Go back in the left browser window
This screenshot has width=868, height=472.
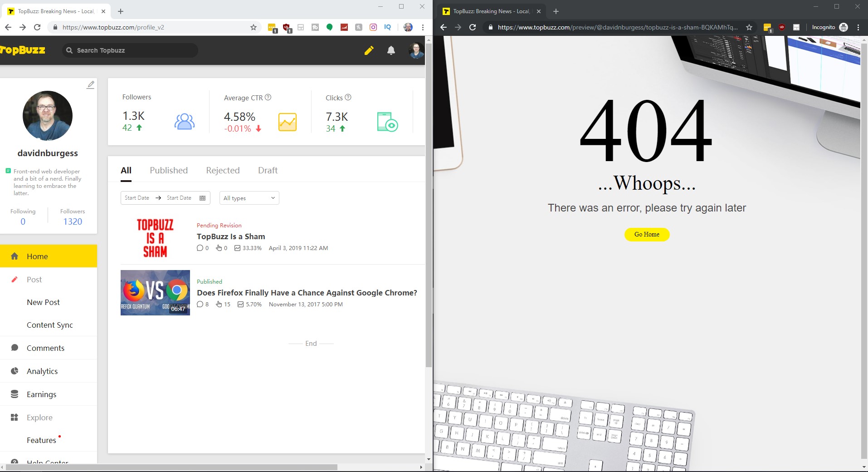(x=8, y=27)
